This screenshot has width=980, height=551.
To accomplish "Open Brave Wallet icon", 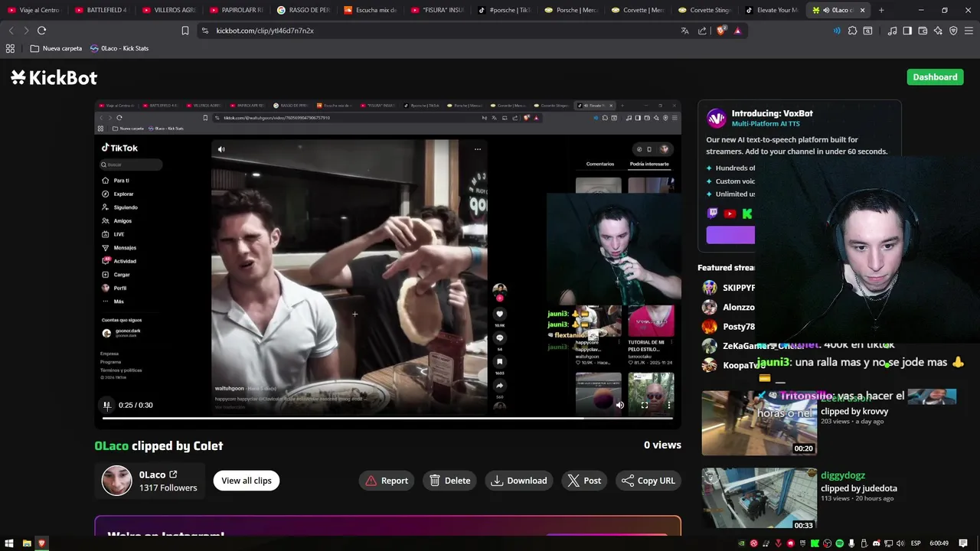I will point(923,31).
